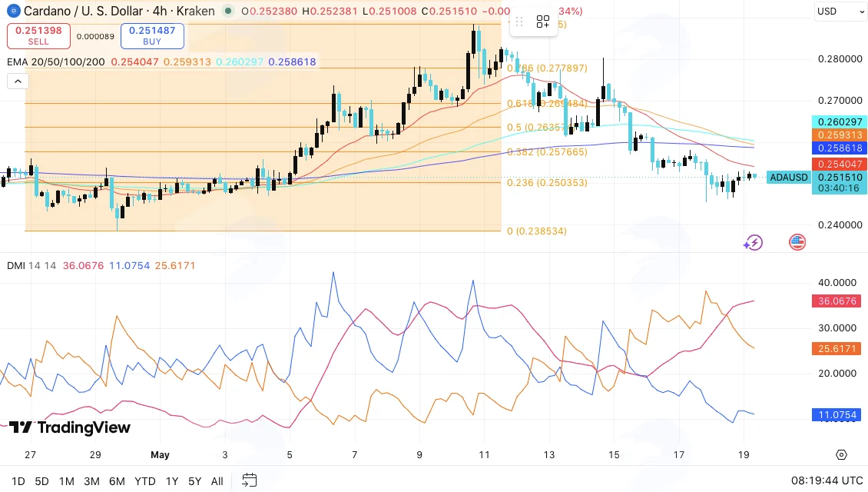Select the 5Y time range
Image resolution: width=868 pixels, height=492 pixels.
[x=195, y=481]
